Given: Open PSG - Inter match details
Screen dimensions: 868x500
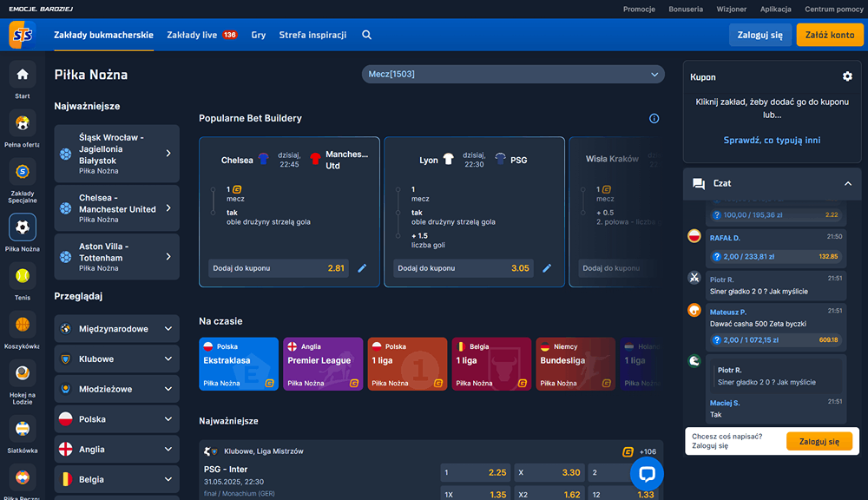Looking at the screenshot, I should pyautogui.click(x=226, y=470).
